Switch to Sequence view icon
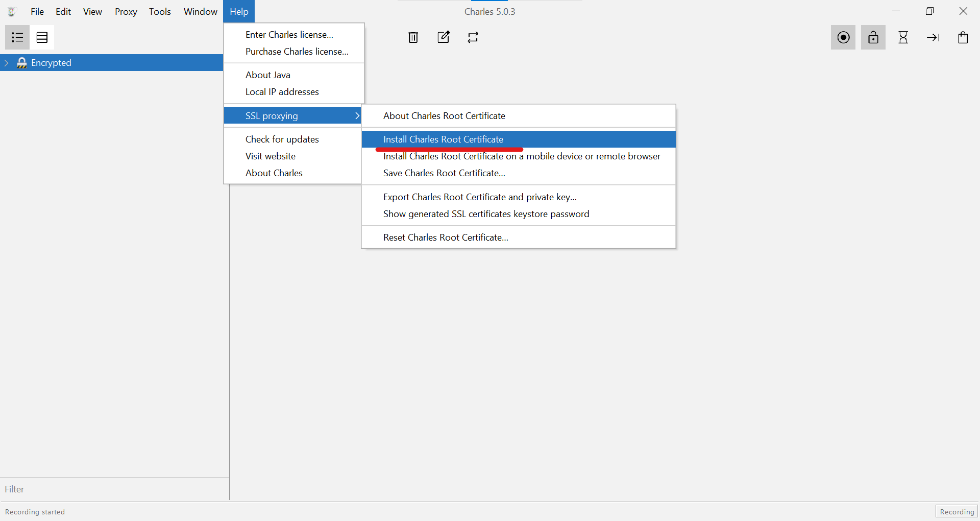This screenshot has width=980, height=521. coord(42,37)
